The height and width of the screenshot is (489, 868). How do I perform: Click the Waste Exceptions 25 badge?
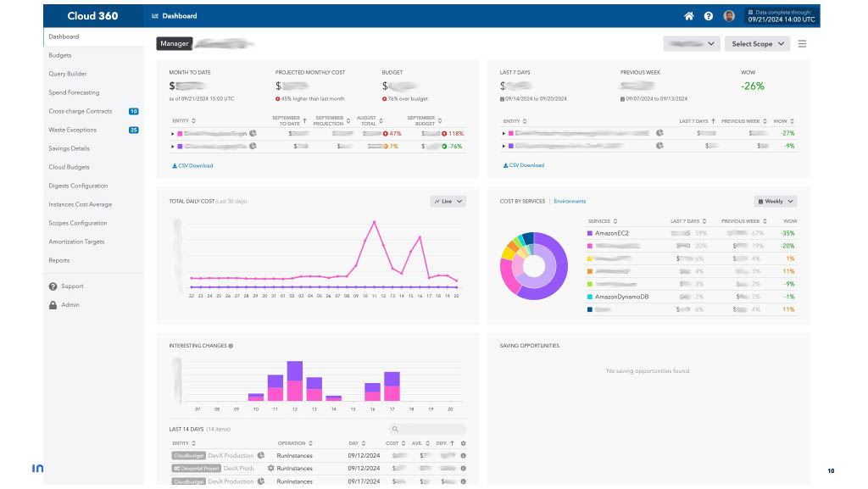pyautogui.click(x=133, y=130)
